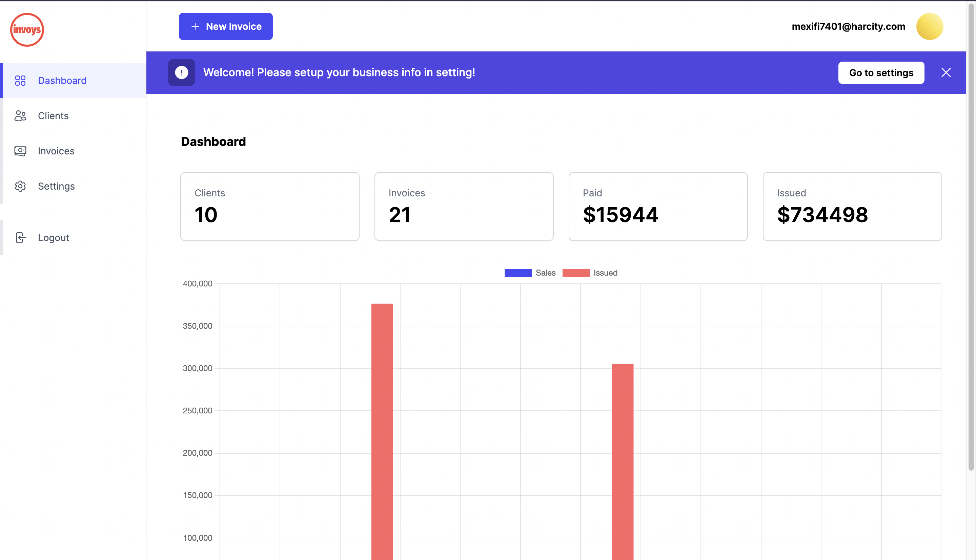Open the Invoices menu item
The width and height of the screenshot is (976, 560).
(x=56, y=151)
